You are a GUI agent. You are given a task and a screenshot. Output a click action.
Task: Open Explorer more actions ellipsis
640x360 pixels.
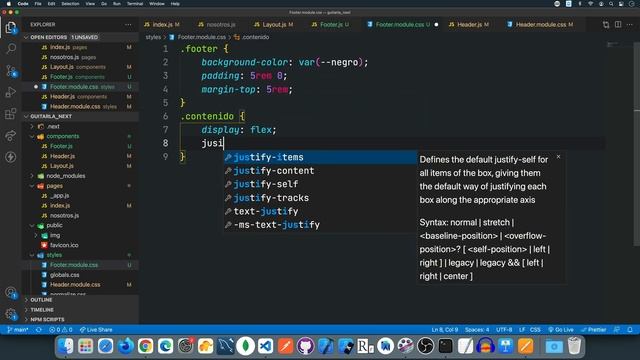[x=128, y=24]
